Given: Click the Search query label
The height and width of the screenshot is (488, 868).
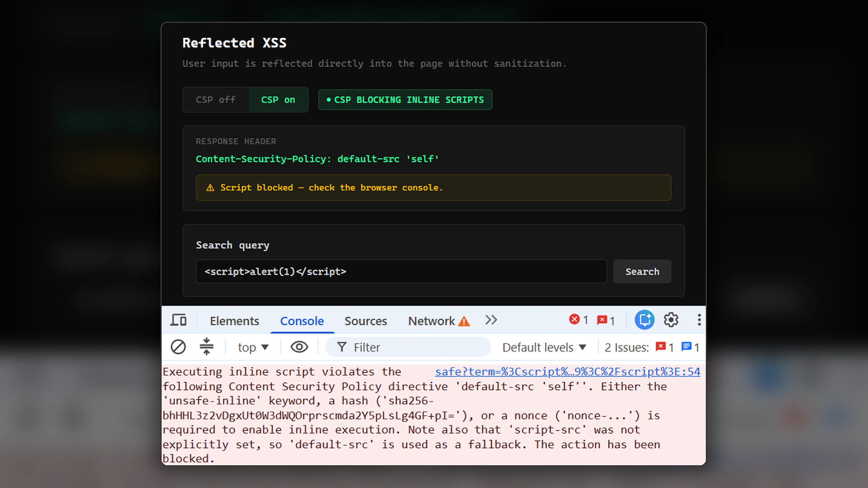Looking at the screenshot, I should pyautogui.click(x=233, y=245).
